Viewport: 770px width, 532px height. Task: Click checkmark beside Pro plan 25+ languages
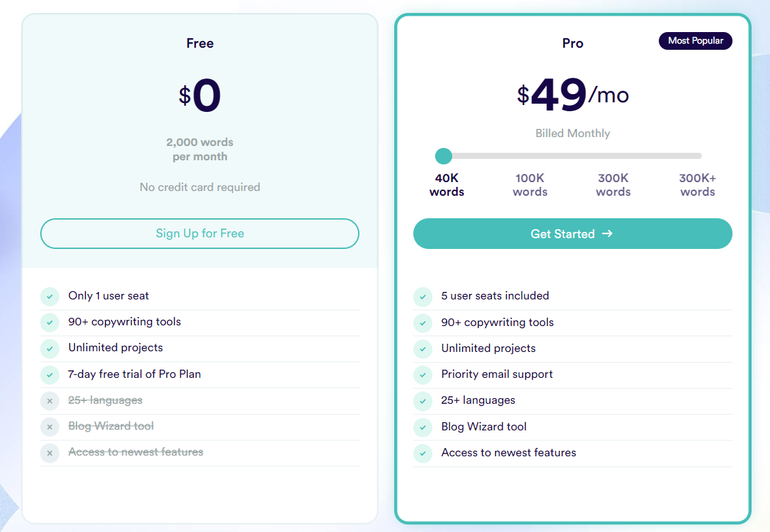coord(423,401)
